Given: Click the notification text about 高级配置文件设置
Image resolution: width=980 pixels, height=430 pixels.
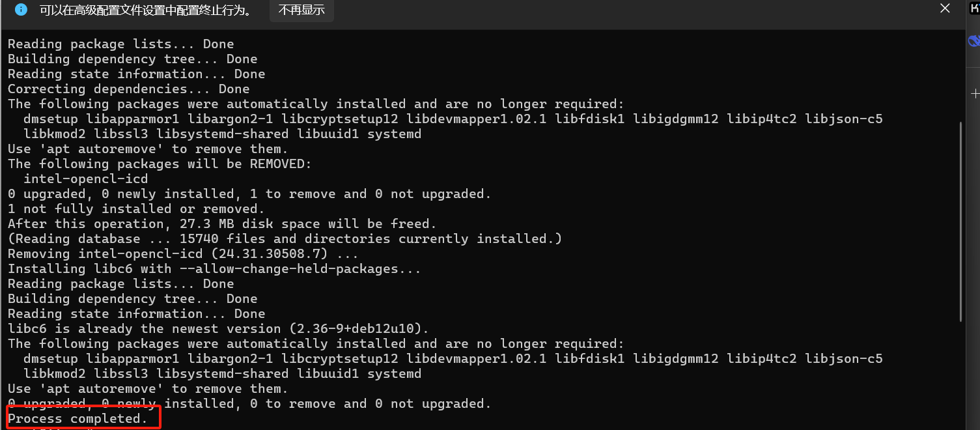Looking at the screenshot, I should (145, 10).
